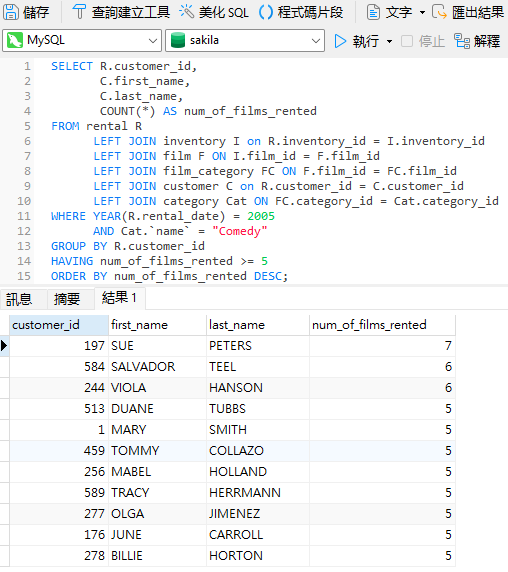The height and width of the screenshot is (572, 508).
Task: Select the HORTON cell
Action: point(258,556)
